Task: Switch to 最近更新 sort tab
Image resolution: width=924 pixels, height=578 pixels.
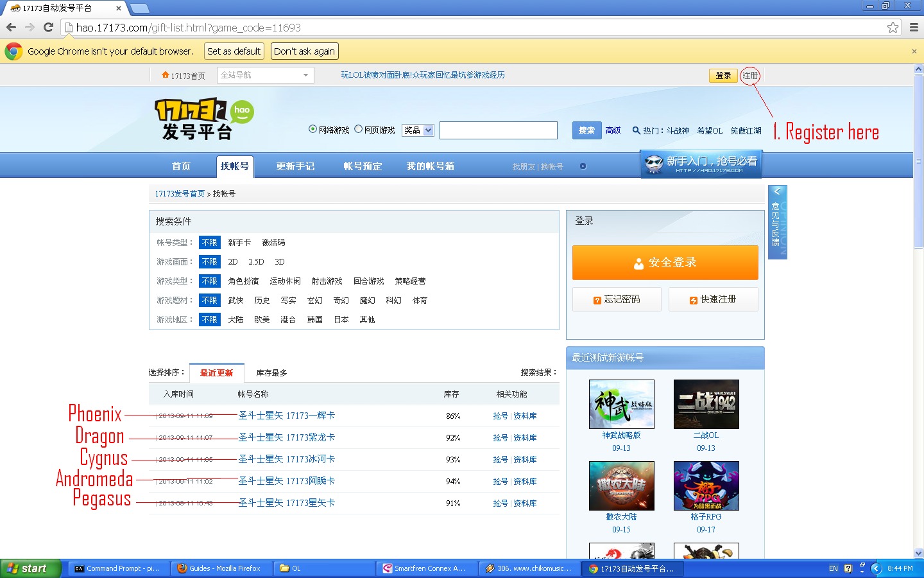Action: pyautogui.click(x=216, y=372)
